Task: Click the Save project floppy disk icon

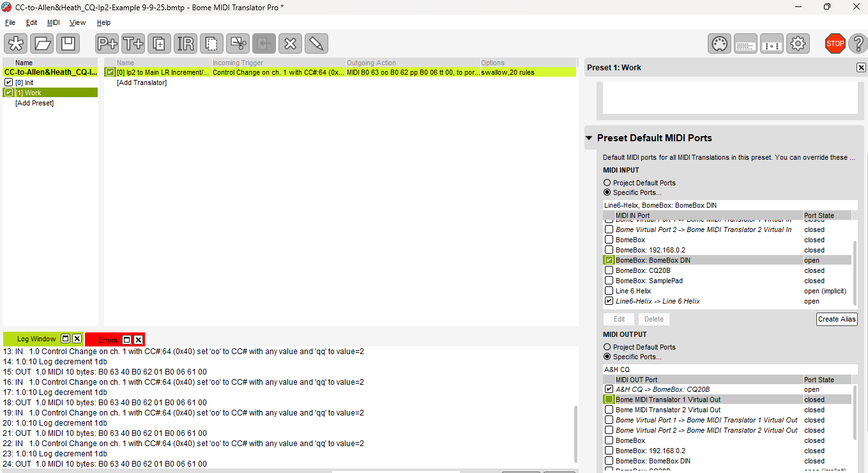Action: tap(68, 43)
